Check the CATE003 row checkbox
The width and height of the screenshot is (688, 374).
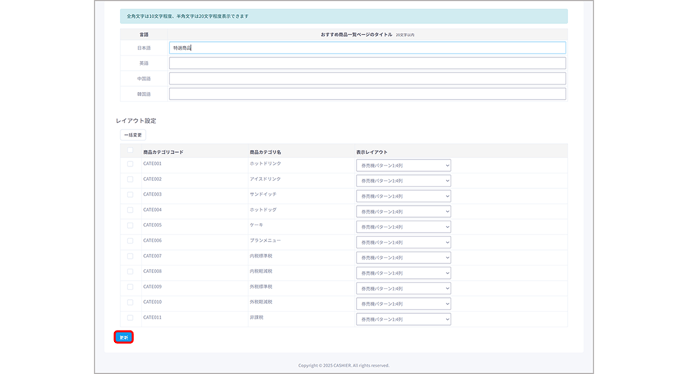coord(130,194)
